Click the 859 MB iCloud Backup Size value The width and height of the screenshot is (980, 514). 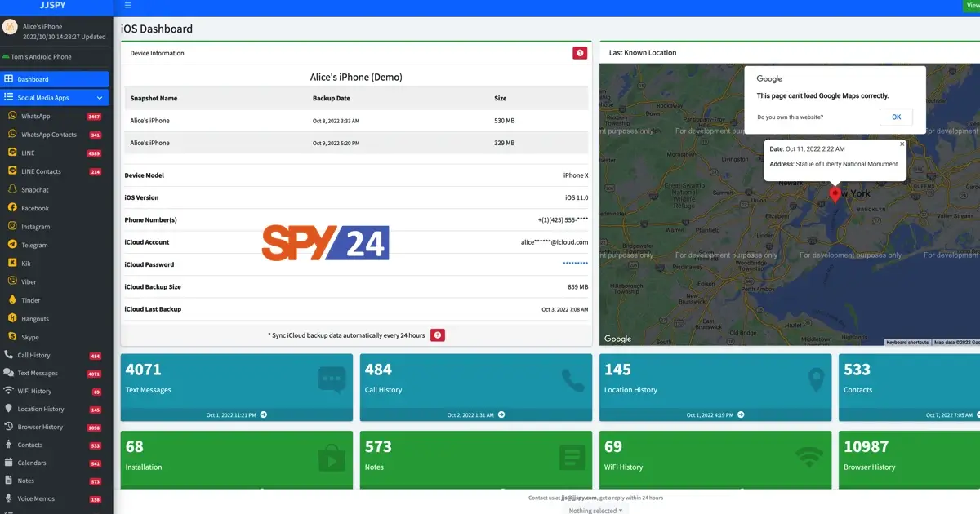click(x=578, y=287)
